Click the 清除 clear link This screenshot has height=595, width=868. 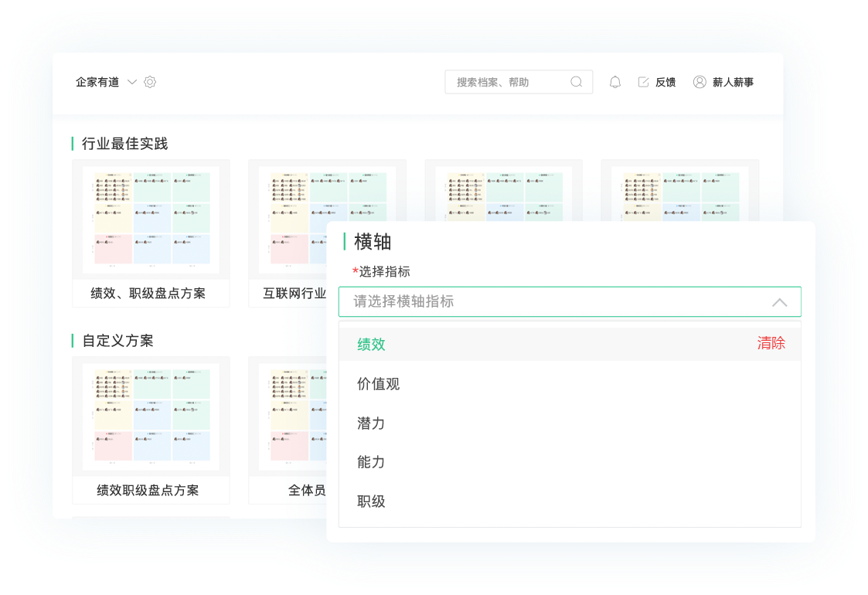coord(771,344)
